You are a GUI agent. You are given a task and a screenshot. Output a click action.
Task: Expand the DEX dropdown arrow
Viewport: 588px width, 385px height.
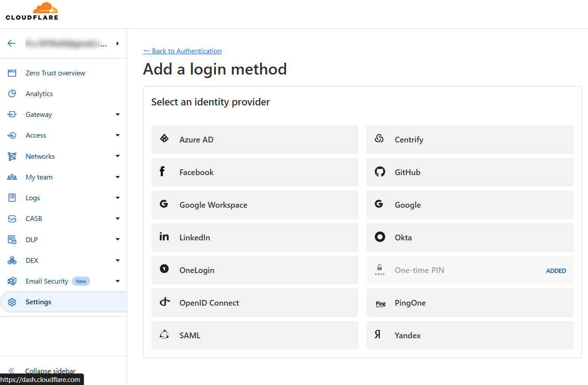117,261
